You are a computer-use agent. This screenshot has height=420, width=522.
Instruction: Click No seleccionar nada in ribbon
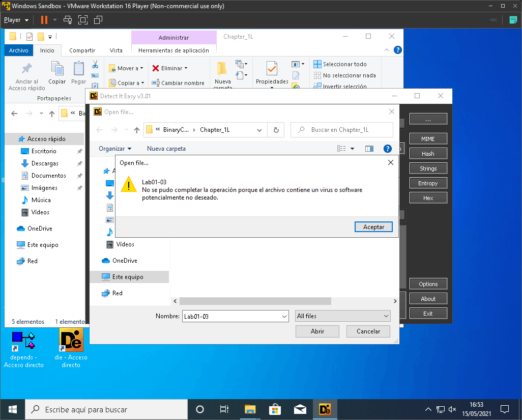[x=345, y=76]
